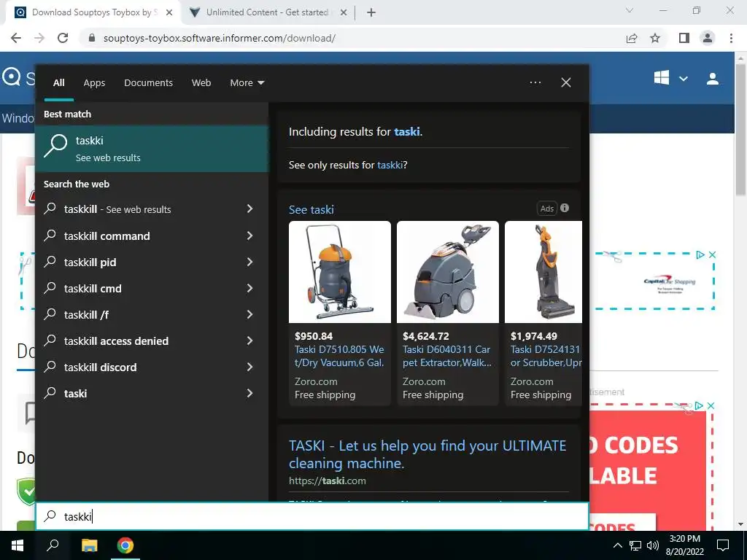
Task: Expand arrow for taskkill command suggestion
Action: 249,236
